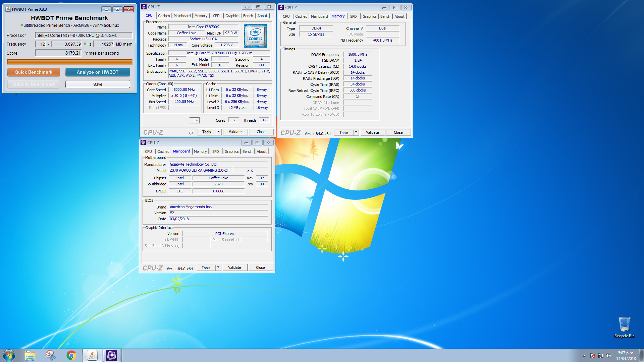Close the HWBOT Prime window

point(128,9)
